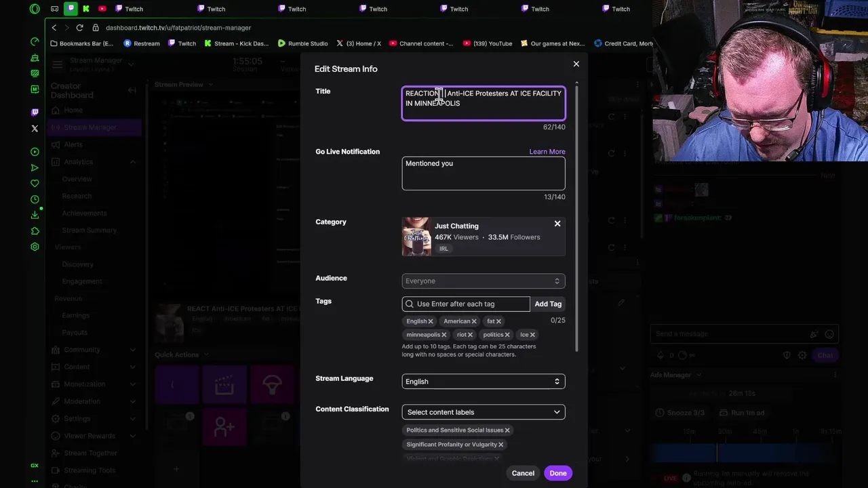Open the Select content labels dropdown
Viewport: 868px width, 488px height.
tap(484, 412)
